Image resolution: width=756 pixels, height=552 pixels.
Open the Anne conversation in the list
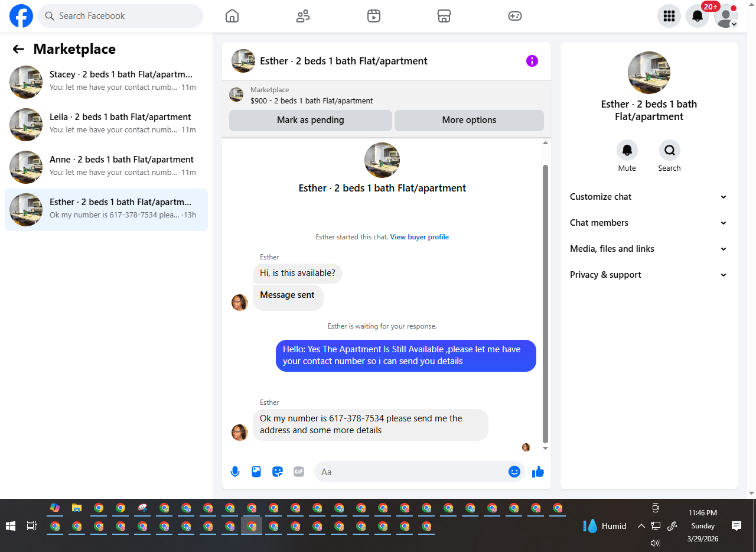pyautogui.click(x=106, y=167)
